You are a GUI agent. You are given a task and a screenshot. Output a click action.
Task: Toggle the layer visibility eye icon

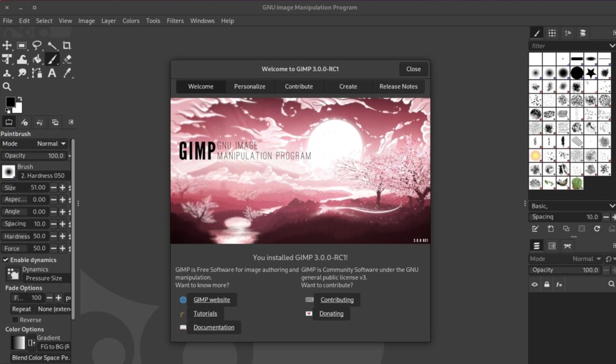(x=534, y=284)
